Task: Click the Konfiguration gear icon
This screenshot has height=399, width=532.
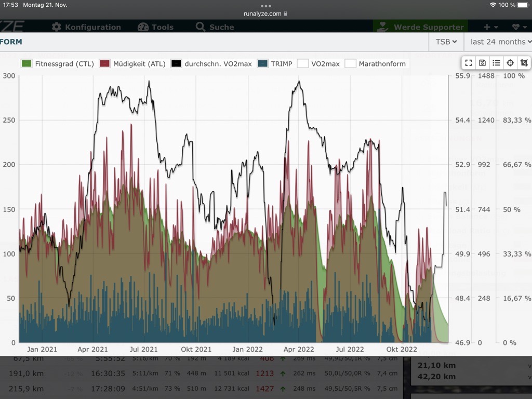Action: pos(57,27)
